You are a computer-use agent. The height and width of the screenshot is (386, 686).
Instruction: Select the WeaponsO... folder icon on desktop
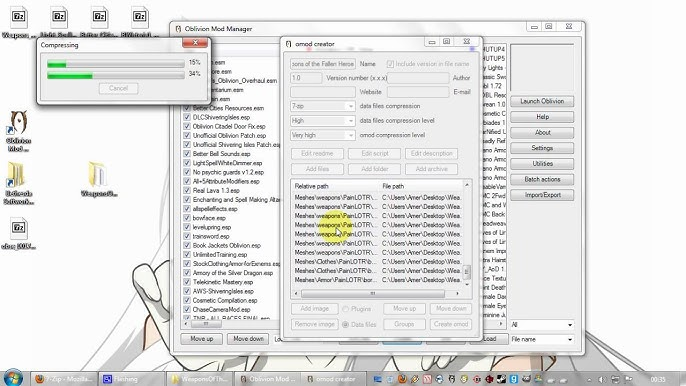click(x=98, y=179)
